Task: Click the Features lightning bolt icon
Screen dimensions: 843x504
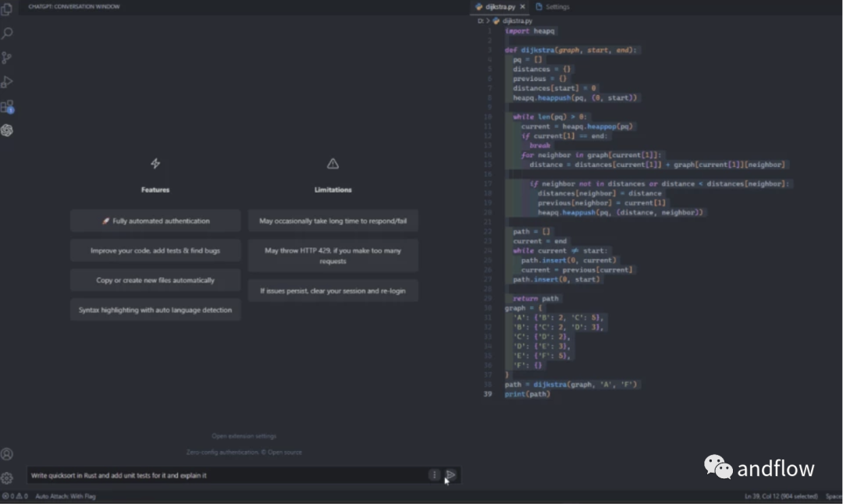Action: click(155, 163)
